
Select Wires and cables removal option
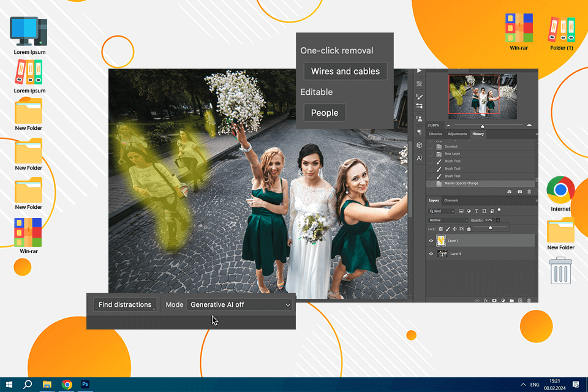pyautogui.click(x=345, y=71)
